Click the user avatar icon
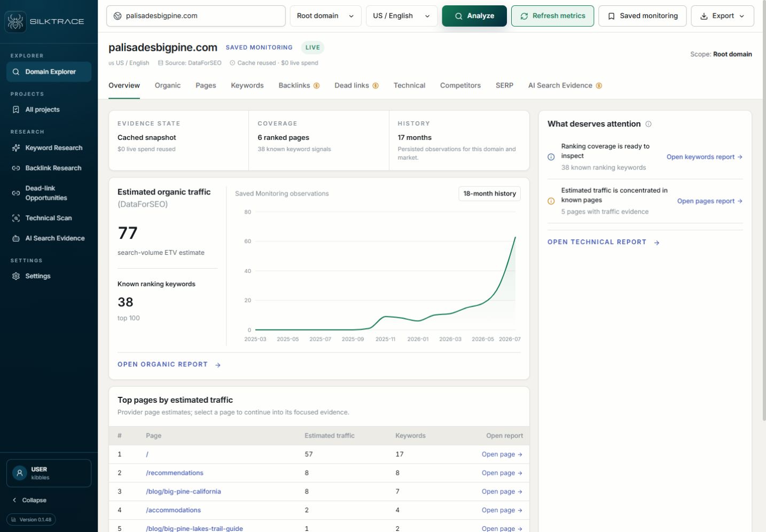This screenshot has height=532, width=766. coord(20,473)
